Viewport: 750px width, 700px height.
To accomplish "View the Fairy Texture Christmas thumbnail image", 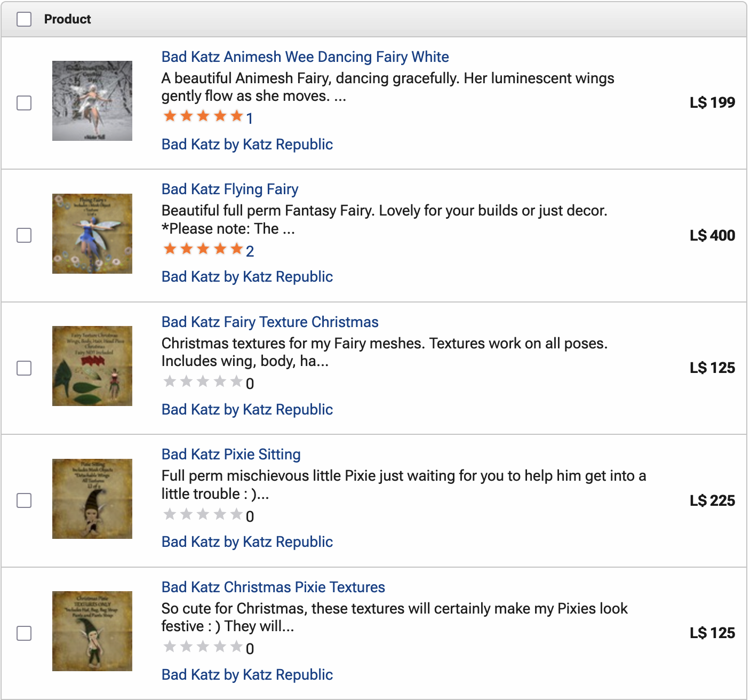I will pos(92,366).
